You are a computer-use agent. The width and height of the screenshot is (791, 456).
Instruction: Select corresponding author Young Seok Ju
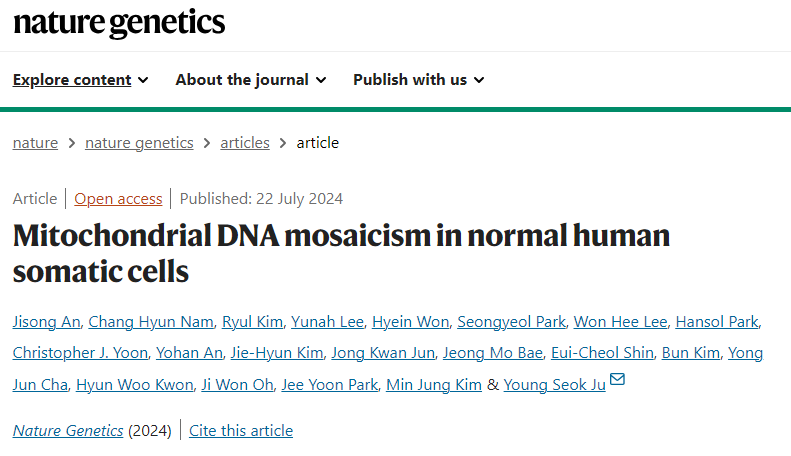(554, 385)
